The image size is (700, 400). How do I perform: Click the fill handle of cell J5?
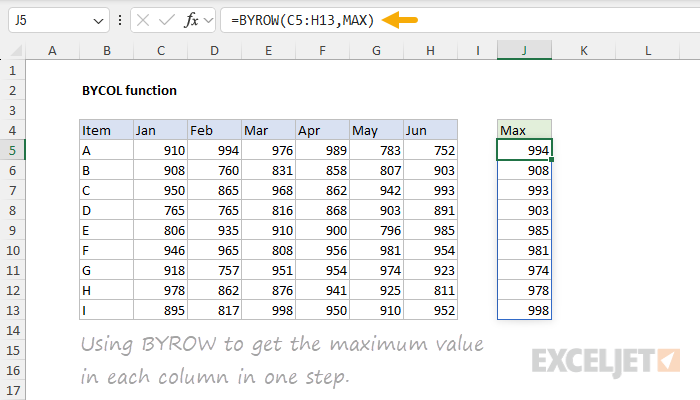pos(552,159)
